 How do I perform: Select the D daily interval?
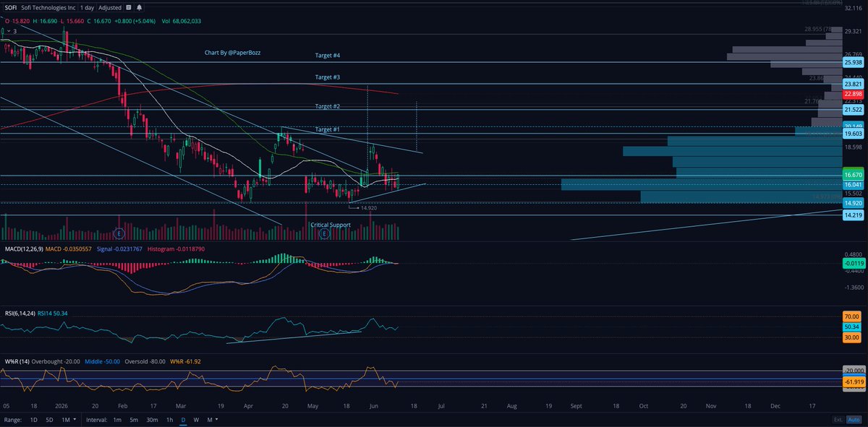click(x=184, y=419)
